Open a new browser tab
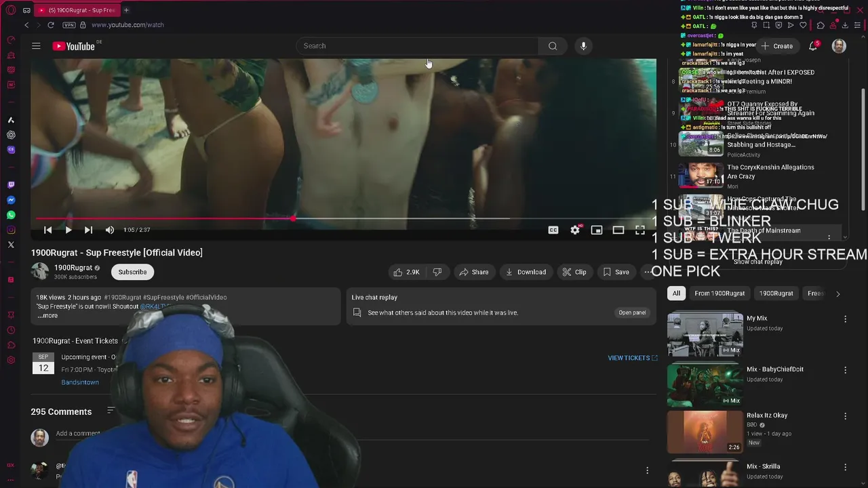The width and height of the screenshot is (868, 488). [x=126, y=10]
